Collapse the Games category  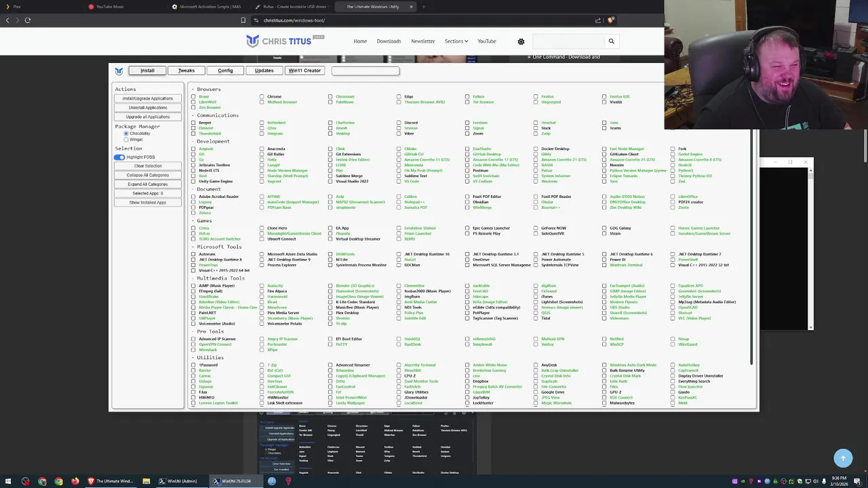pos(202,221)
